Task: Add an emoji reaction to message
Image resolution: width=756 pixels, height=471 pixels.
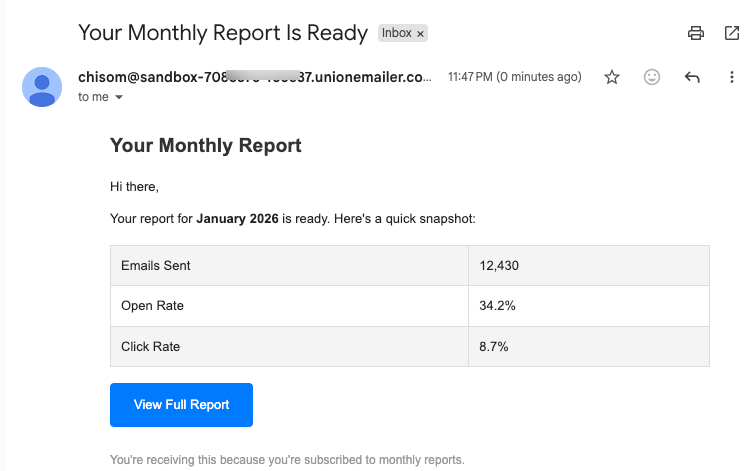Action: (652, 77)
